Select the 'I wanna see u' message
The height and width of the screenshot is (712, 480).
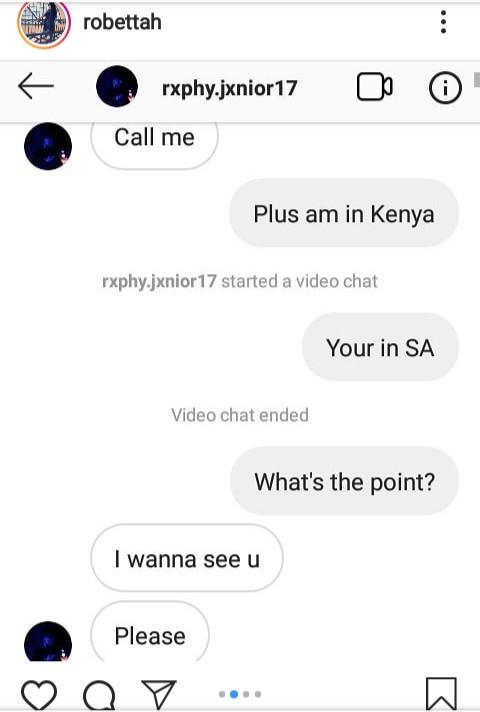[x=187, y=558]
